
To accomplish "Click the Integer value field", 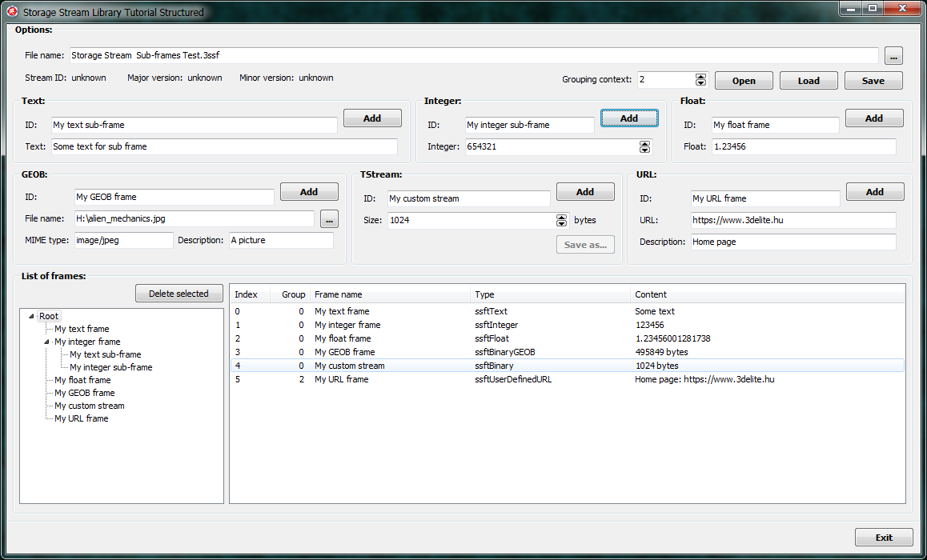I will [x=552, y=146].
